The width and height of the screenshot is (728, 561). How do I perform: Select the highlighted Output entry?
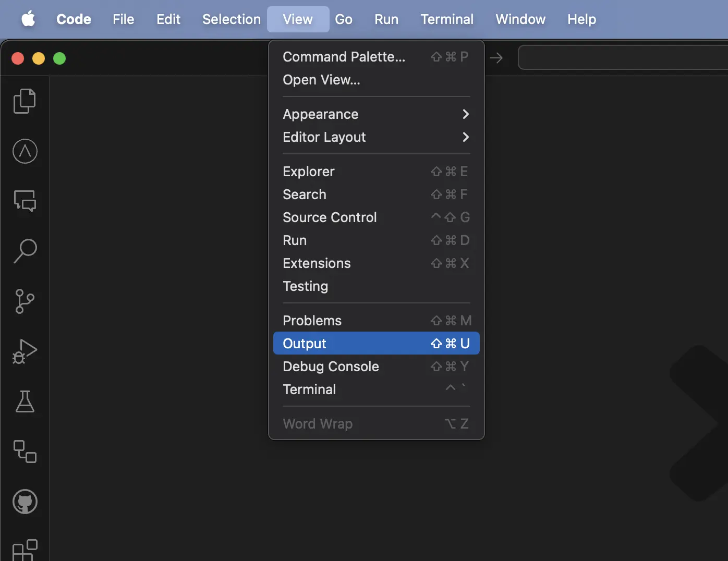[x=376, y=344]
